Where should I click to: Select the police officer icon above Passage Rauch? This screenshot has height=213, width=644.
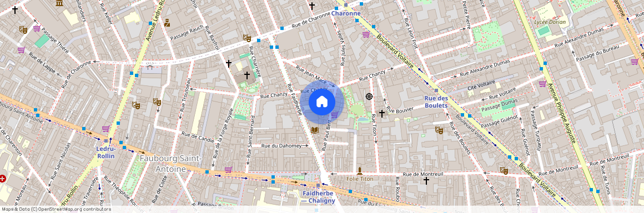167,23
